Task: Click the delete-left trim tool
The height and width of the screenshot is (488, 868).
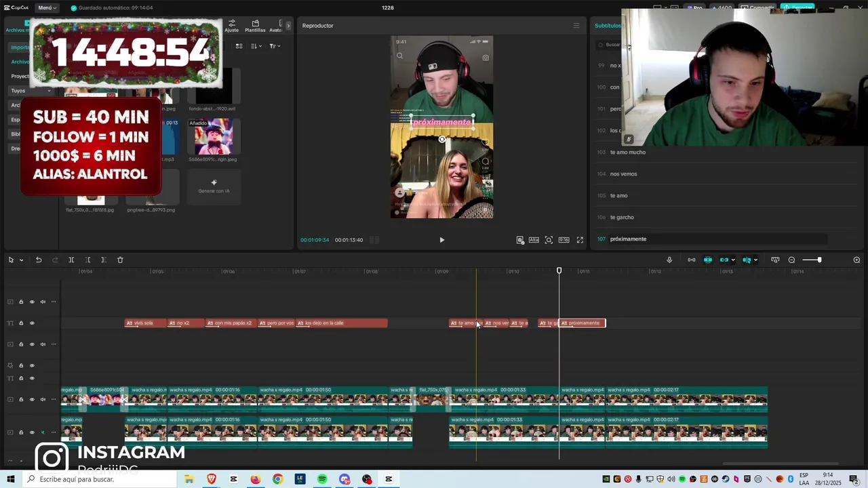Action: tap(87, 260)
